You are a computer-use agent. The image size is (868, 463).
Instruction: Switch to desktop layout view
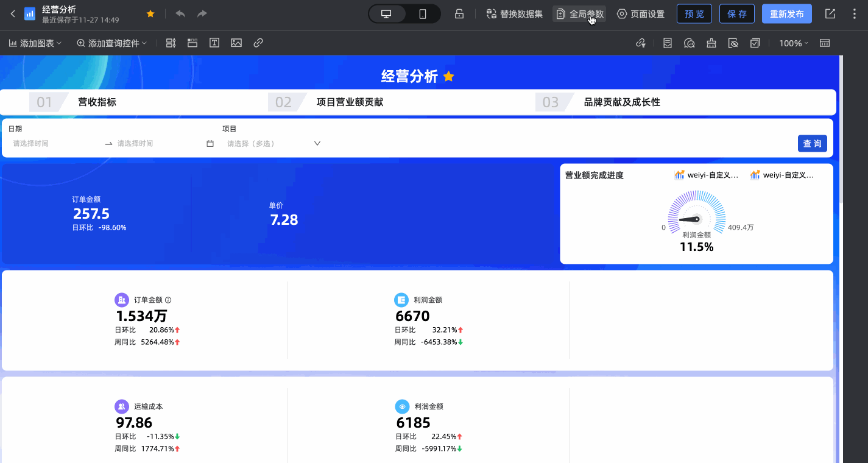(x=386, y=14)
